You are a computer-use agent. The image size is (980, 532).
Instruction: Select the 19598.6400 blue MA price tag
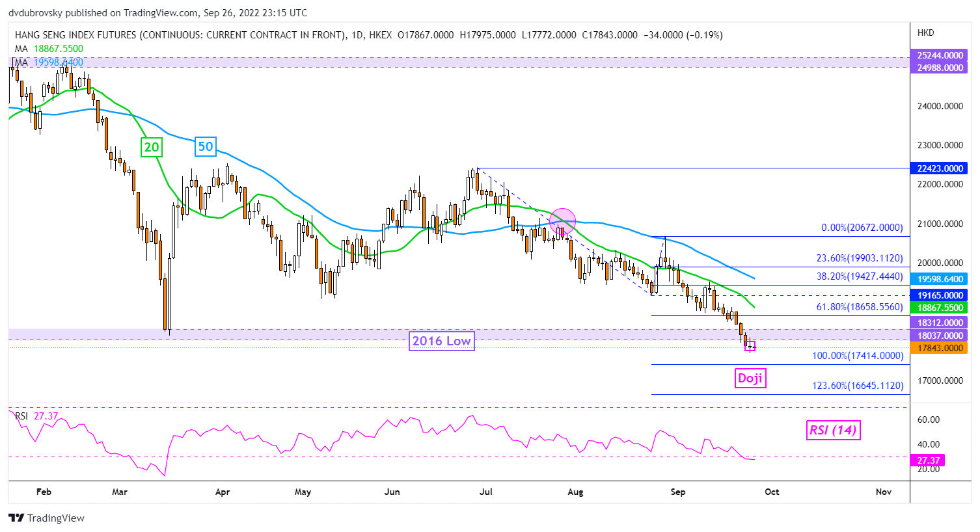pos(940,279)
